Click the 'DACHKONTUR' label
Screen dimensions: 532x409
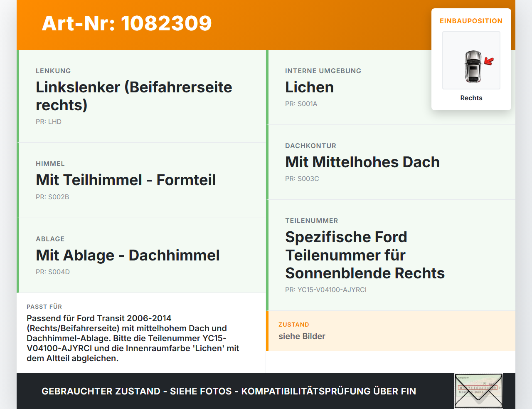pyautogui.click(x=311, y=146)
